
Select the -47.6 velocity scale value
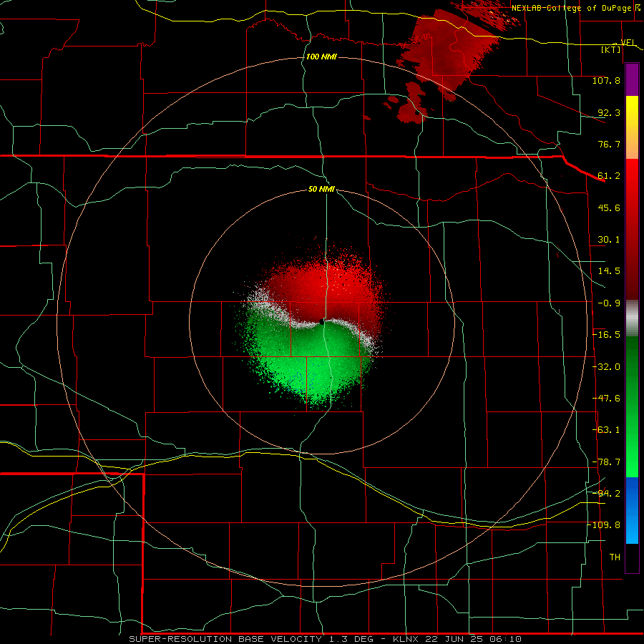[606, 399]
